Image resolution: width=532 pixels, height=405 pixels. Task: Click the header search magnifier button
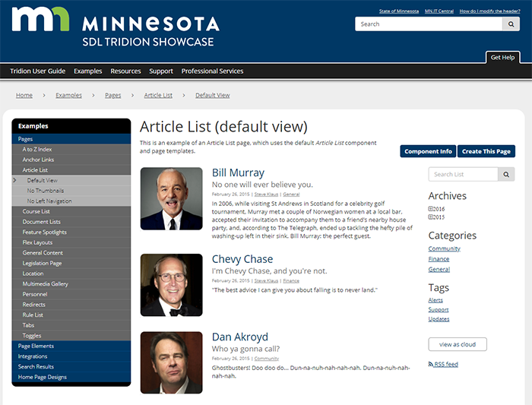pyautogui.click(x=512, y=24)
